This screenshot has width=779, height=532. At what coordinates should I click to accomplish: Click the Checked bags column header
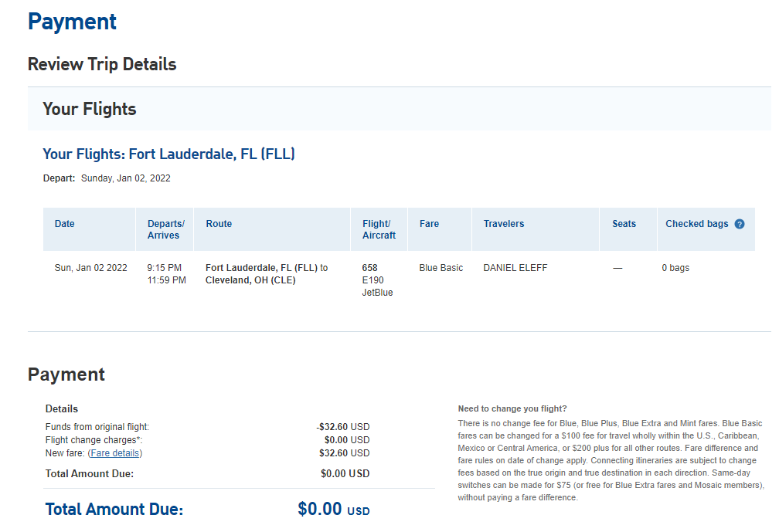(696, 224)
